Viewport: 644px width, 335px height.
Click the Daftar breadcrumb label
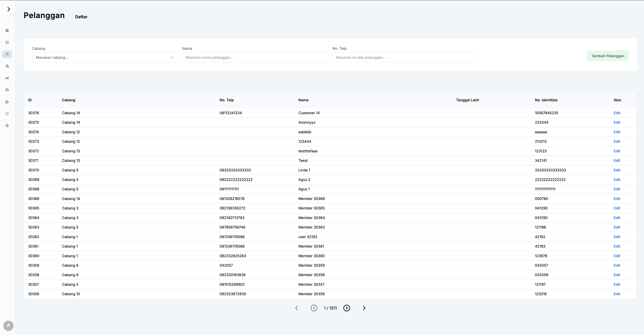[81, 17]
